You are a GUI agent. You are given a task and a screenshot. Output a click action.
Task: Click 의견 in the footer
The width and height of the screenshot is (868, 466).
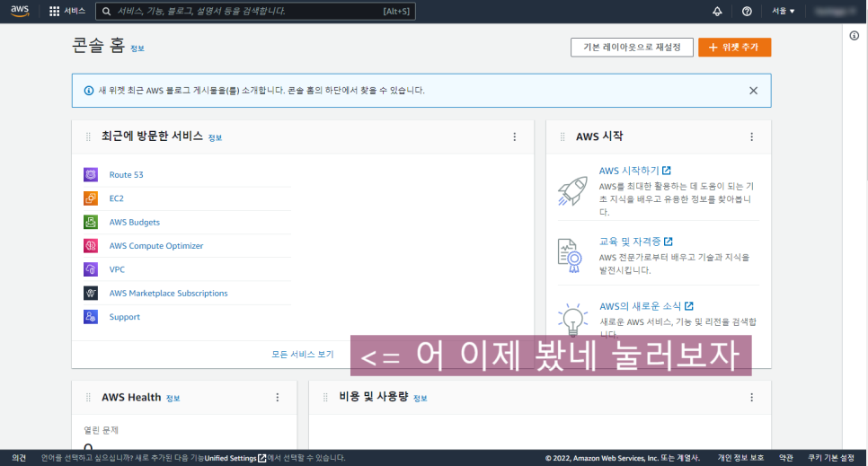click(x=19, y=458)
